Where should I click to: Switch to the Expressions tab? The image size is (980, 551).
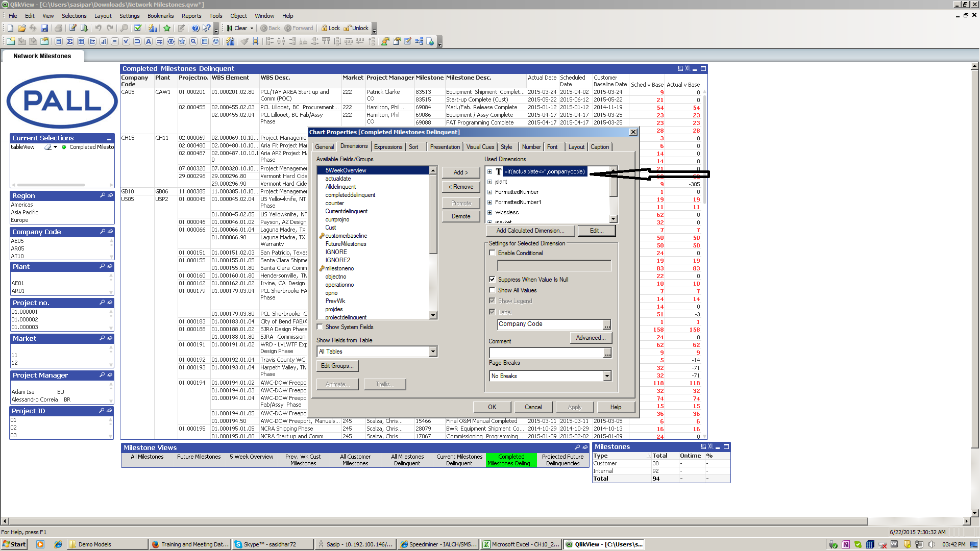coord(388,147)
